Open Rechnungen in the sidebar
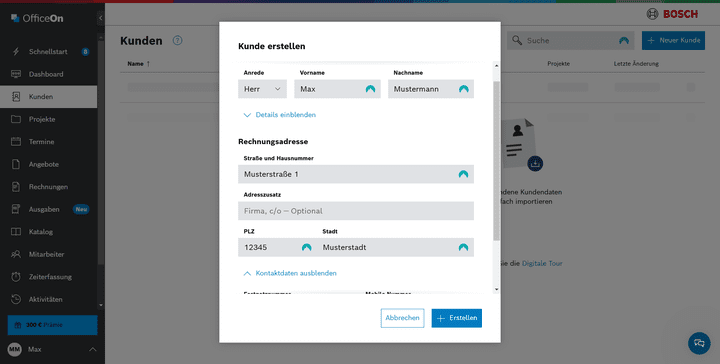This screenshot has height=364, width=720. click(48, 187)
